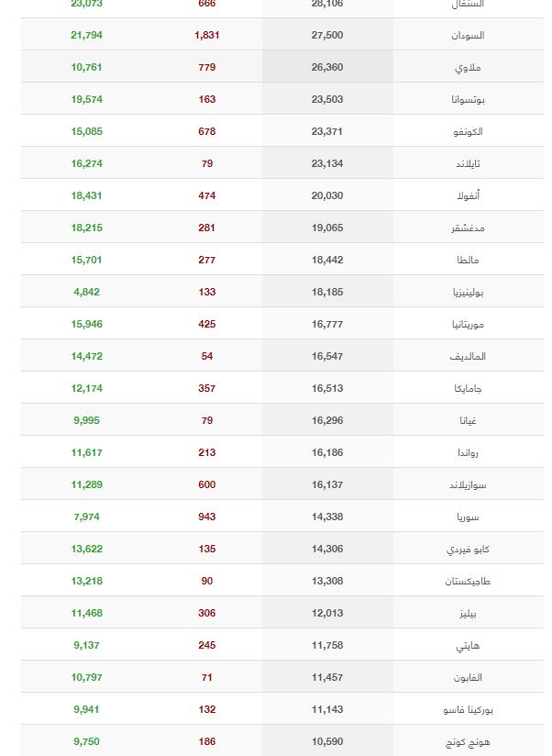Click deaths value 600 for سوازيلاند
The image size is (552, 756).
point(206,484)
